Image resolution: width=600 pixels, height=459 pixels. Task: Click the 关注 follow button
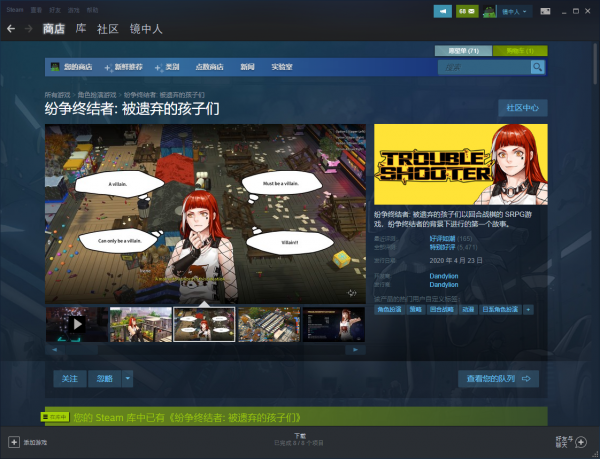coord(70,379)
